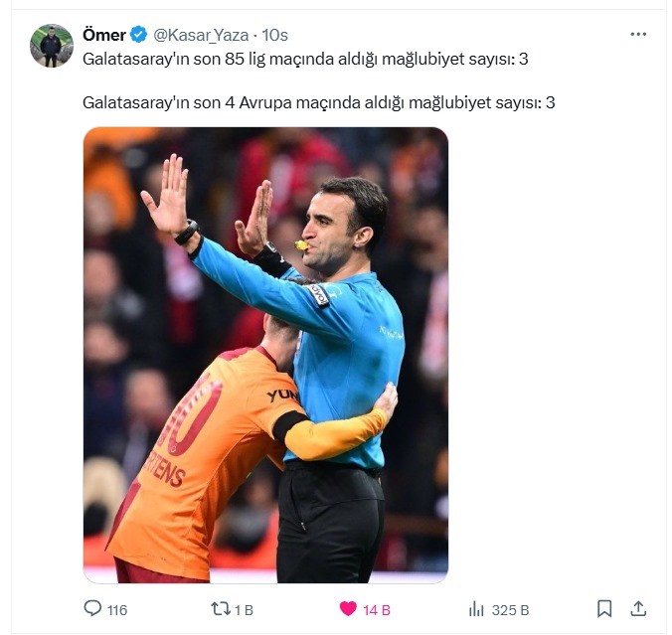Open the referee photo in the tweet

click(265, 355)
